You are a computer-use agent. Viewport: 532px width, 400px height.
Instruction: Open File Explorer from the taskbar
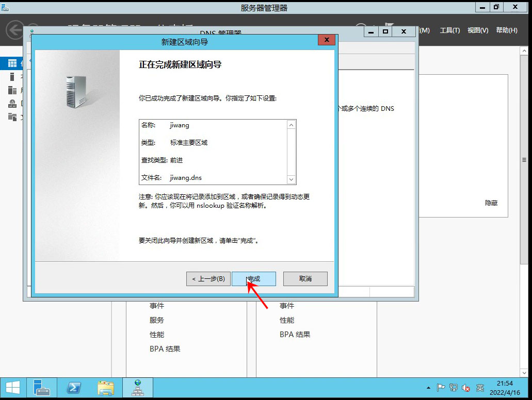pyautogui.click(x=106, y=388)
